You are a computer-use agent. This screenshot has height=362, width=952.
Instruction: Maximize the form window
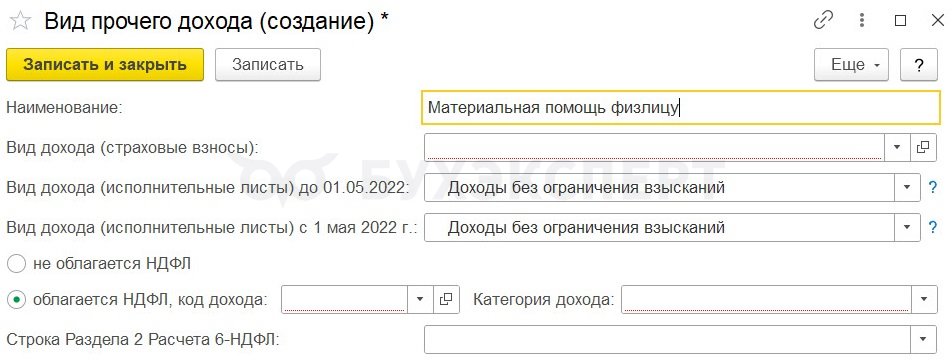click(900, 21)
